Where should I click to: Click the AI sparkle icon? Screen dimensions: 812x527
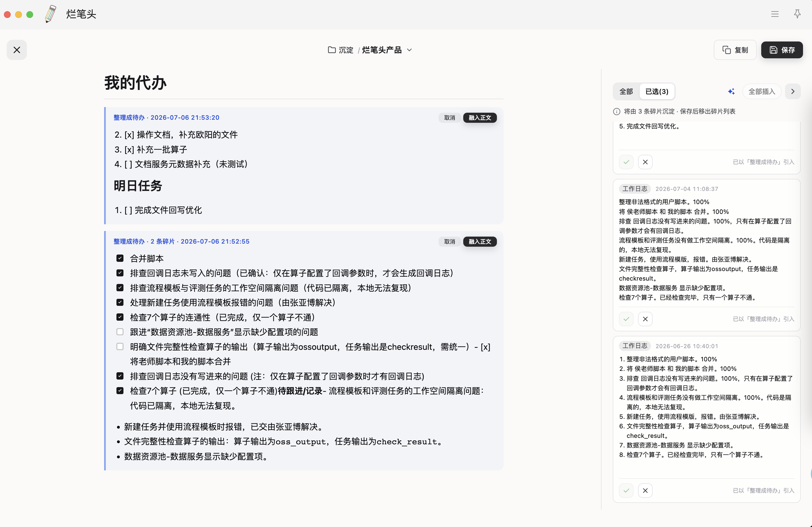click(731, 91)
